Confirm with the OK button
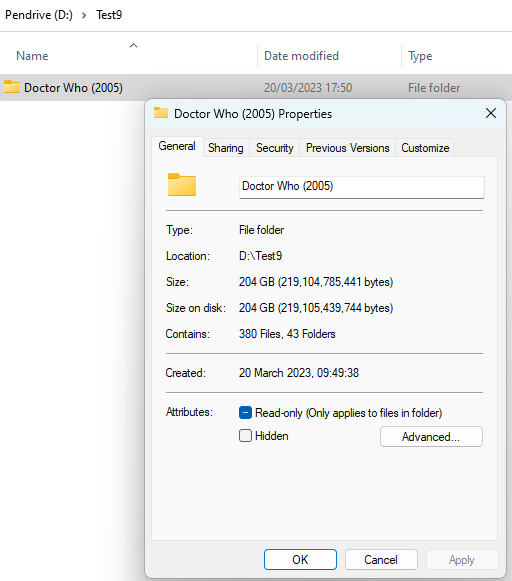Image resolution: width=512 pixels, height=581 pixels. (300, 559)
